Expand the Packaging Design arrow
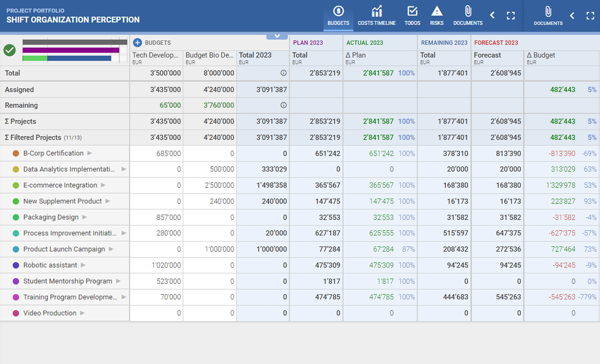Screen dimensions: 600x364 pos(84,217)
